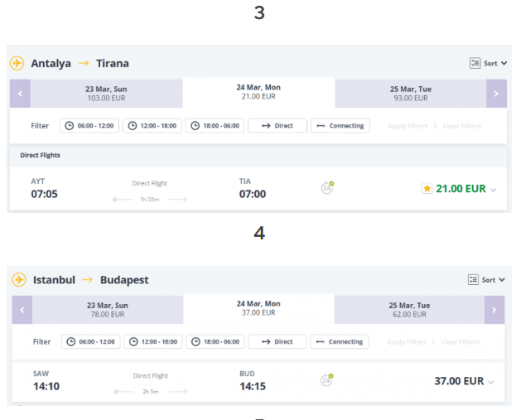Screen dimensions: 521x420
Task: Click the 24h badge icon on Istanbul flight
Action: coord(327,380)
